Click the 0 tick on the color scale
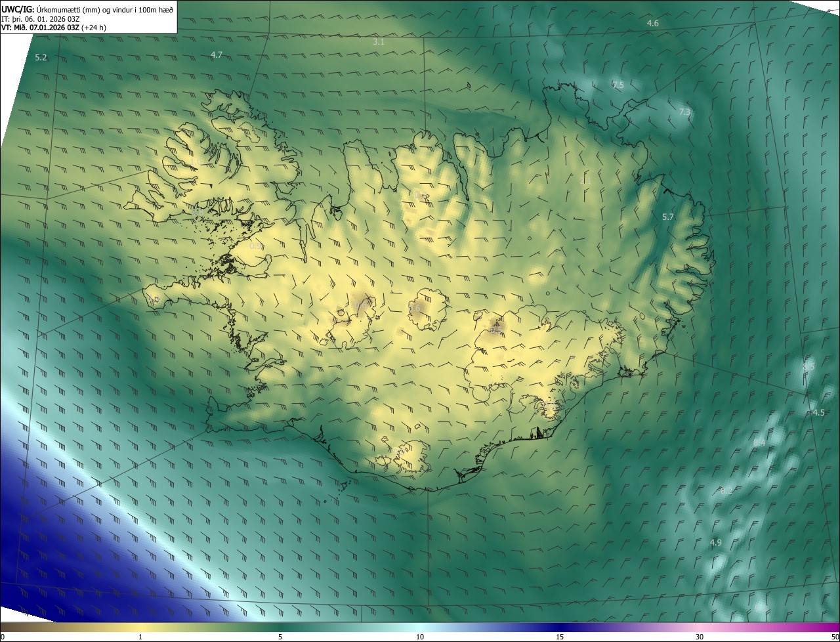The width and height of the screenshot is (840, 642). [2, 637]
